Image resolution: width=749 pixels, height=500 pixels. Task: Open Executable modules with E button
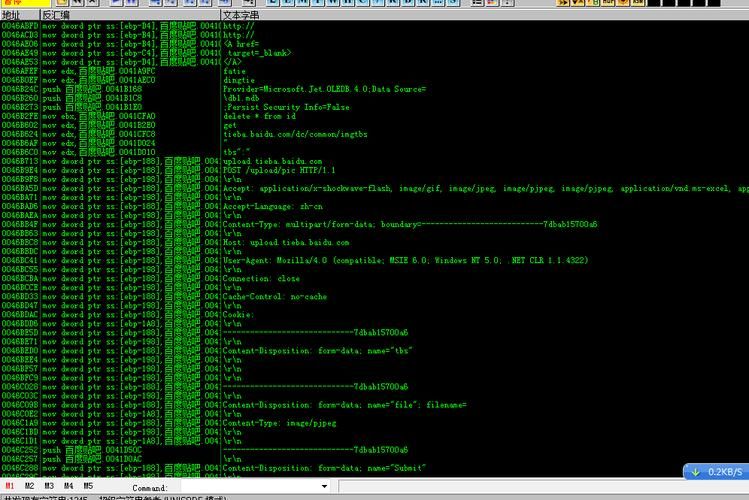(284, 3)
